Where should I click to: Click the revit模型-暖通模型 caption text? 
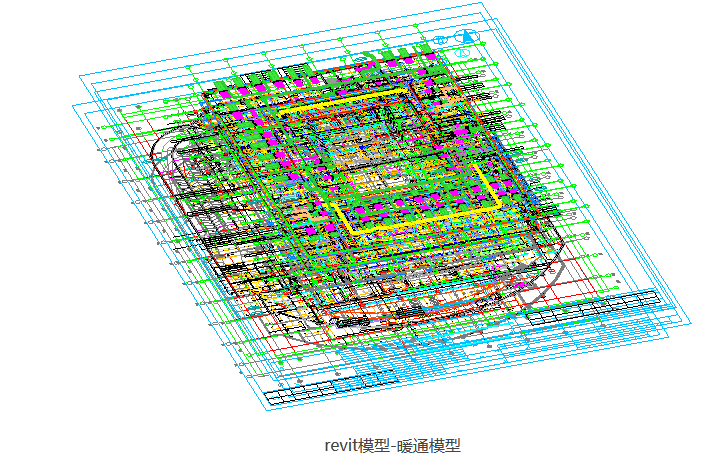(392, 445)
